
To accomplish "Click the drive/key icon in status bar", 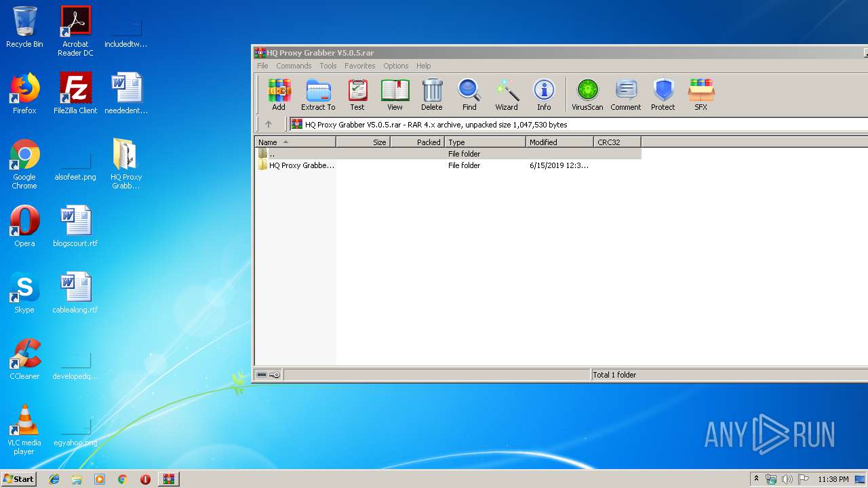I will [269, 375].
